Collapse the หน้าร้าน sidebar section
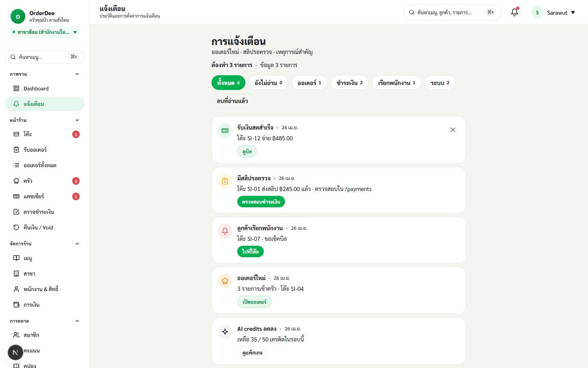The image size is (588, 368). tap(77, 120)
